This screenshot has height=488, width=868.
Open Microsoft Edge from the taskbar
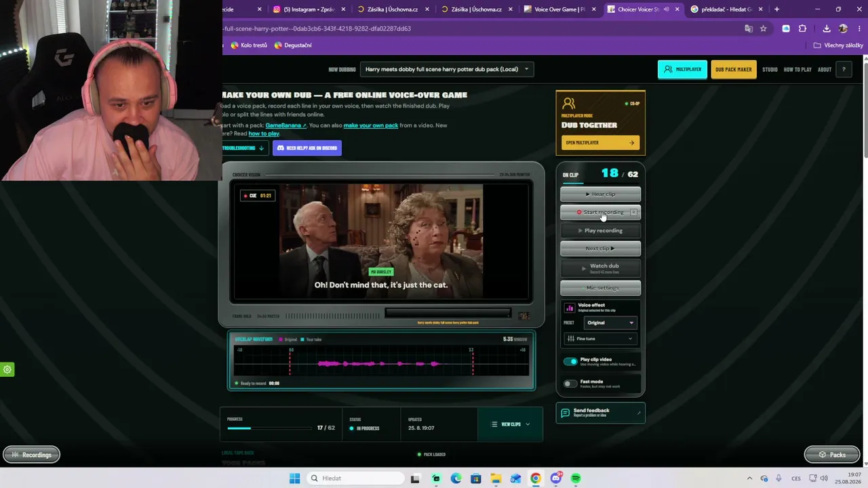point(456,479)
